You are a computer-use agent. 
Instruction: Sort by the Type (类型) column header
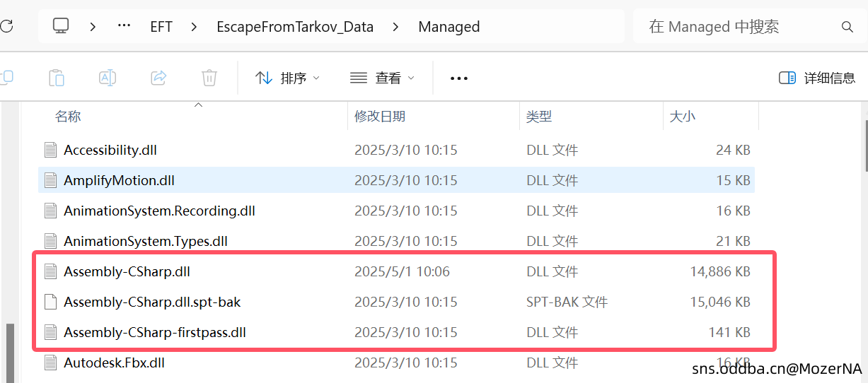(x=539, y=117)
